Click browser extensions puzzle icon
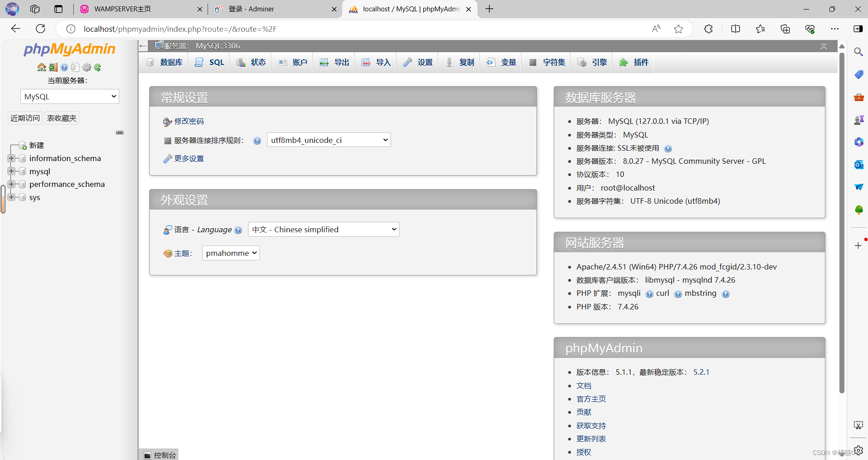 point(708,29)
